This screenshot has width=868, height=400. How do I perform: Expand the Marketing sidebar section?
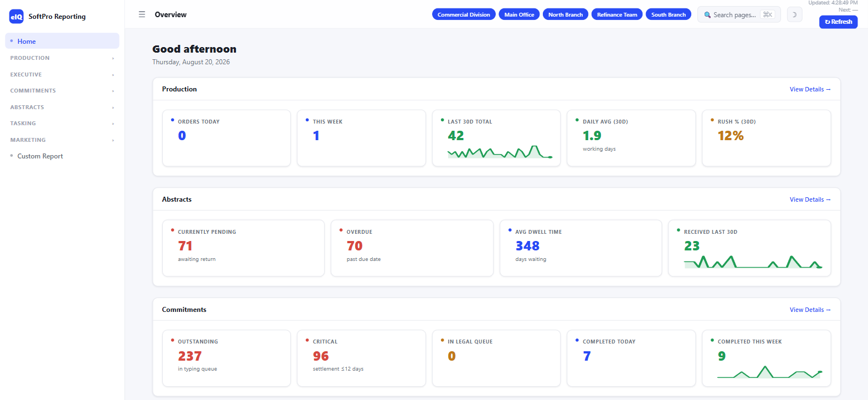click(62, 140)
